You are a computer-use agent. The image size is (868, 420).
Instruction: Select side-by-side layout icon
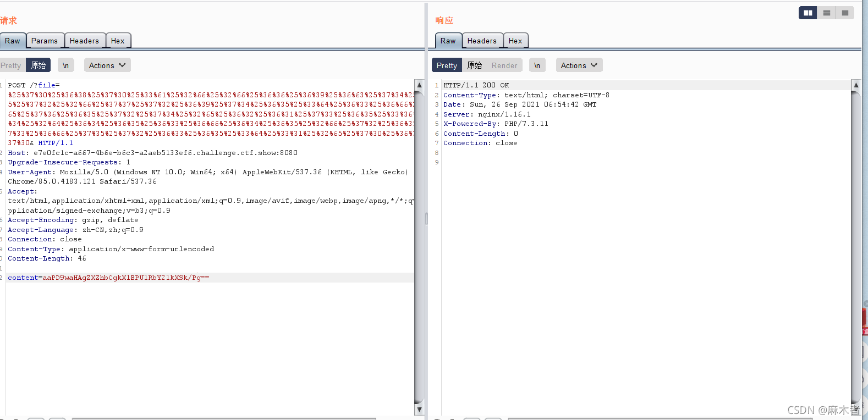click(807, 13)
